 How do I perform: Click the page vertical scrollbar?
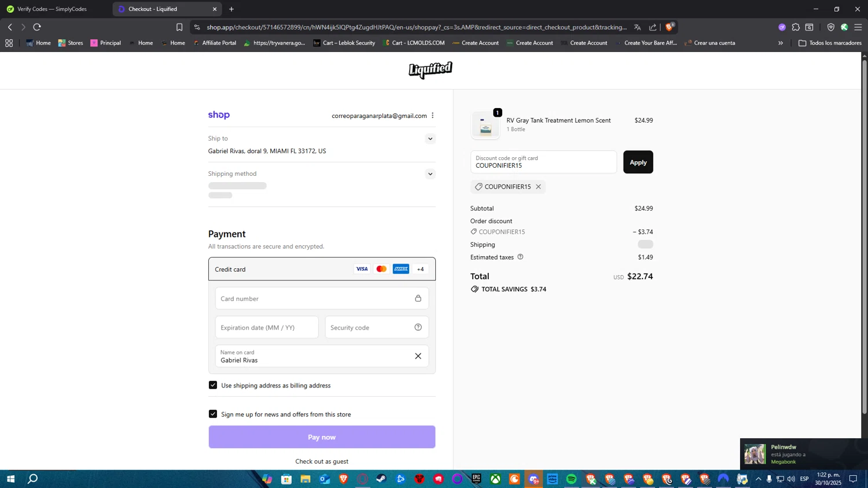tap(865, 237)
